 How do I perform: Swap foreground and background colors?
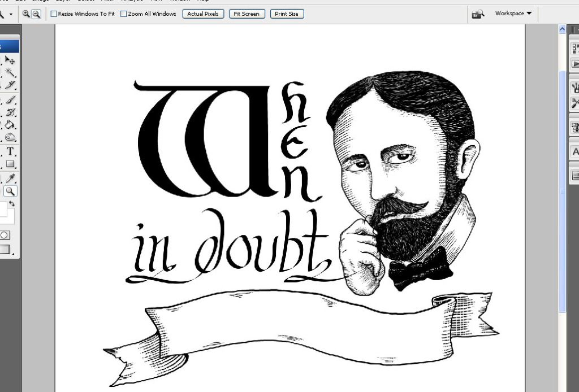click(12, 203)
